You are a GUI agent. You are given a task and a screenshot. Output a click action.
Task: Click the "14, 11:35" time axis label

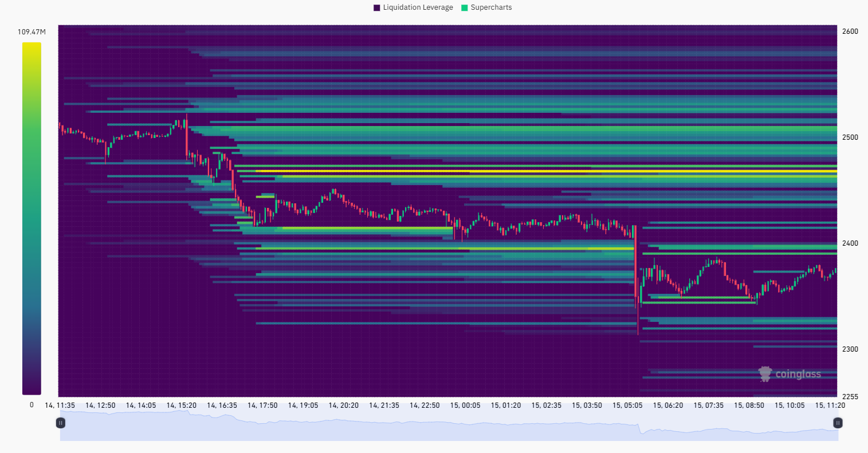point(60,405)
